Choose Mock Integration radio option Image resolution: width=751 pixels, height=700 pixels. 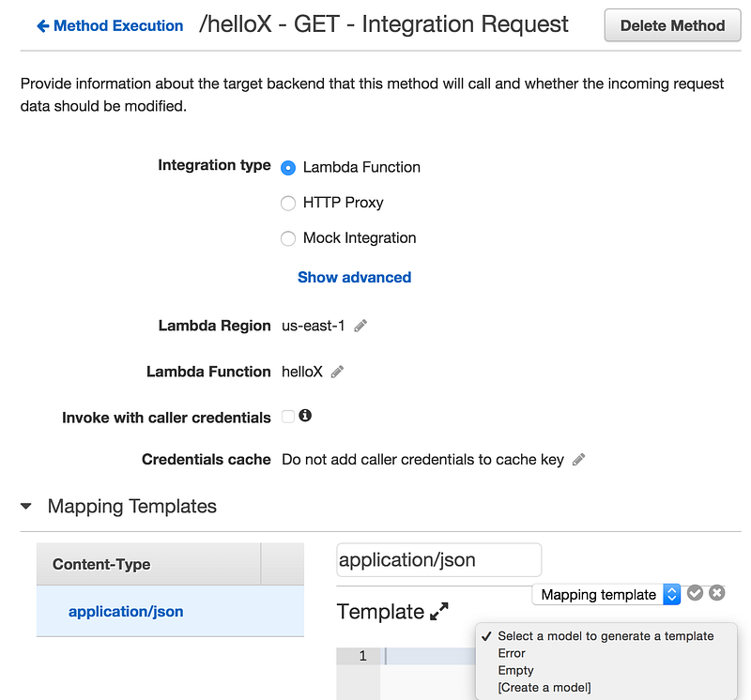[x=288, y=238]
